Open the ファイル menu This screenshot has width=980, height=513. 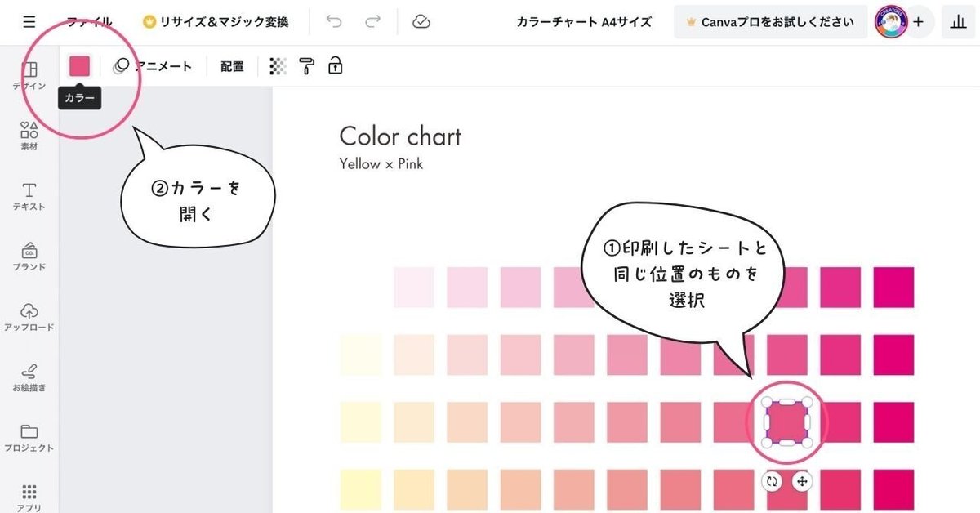[90, 22]
